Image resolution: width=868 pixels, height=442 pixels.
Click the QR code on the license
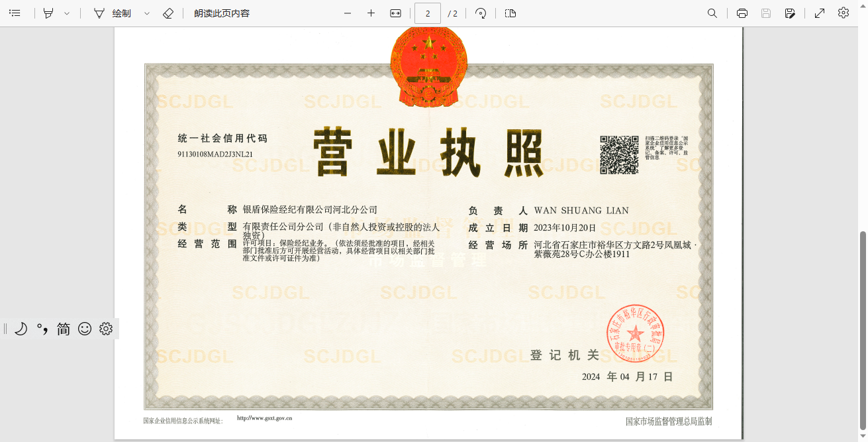coord(619,155)
